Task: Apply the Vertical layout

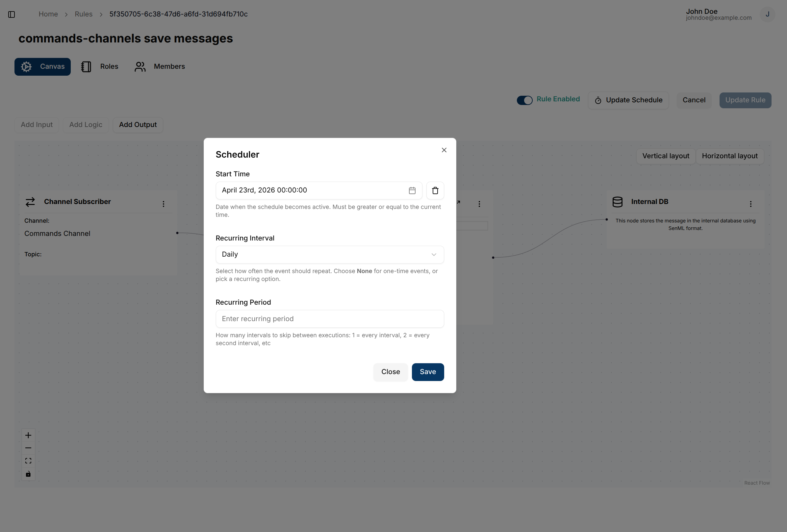Action: (x=665, y=156)
